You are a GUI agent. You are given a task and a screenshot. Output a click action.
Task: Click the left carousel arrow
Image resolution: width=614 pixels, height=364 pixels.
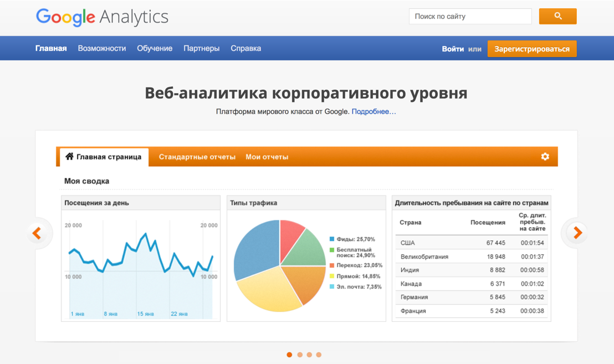(x=38, y=233)
